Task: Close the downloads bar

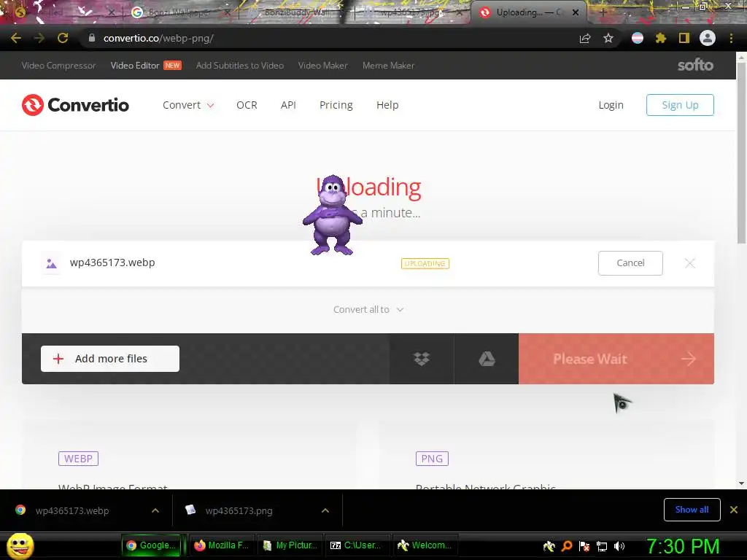Action: point(734,510)
